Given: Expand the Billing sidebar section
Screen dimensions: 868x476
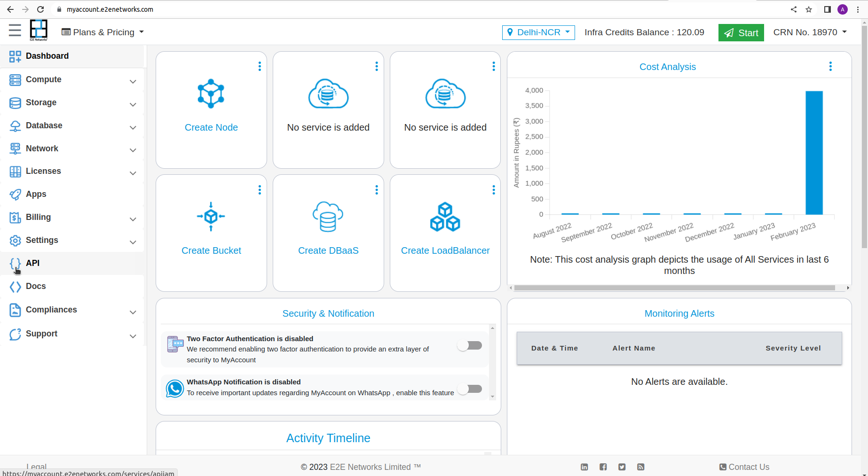Looking at the screenshot, I should [72, 218].
